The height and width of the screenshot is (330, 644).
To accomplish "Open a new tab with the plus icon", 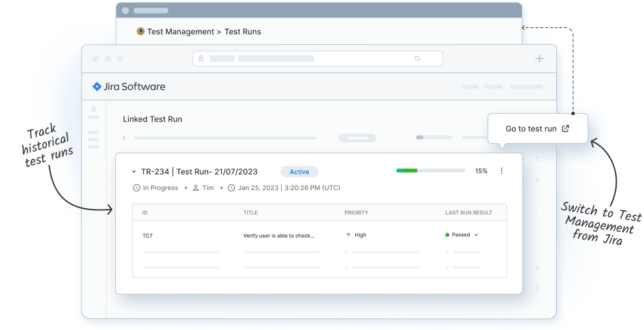I will (x=539, y=59).
